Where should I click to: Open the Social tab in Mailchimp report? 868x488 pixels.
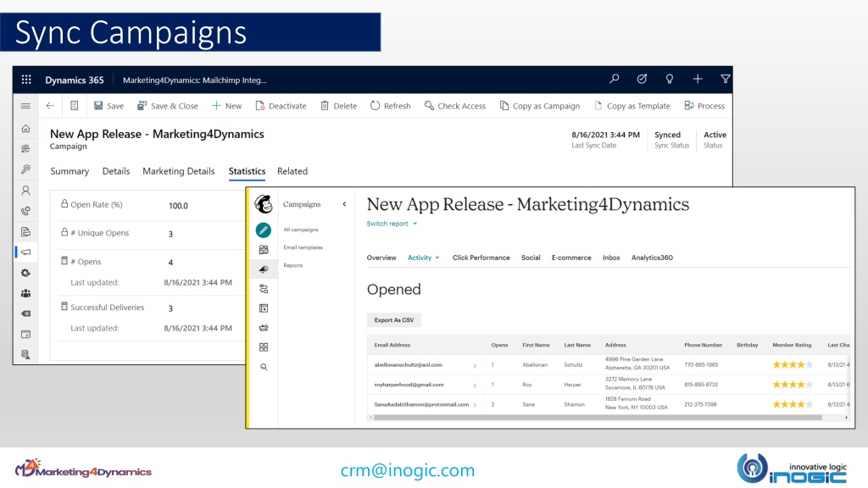click(531, 258)
